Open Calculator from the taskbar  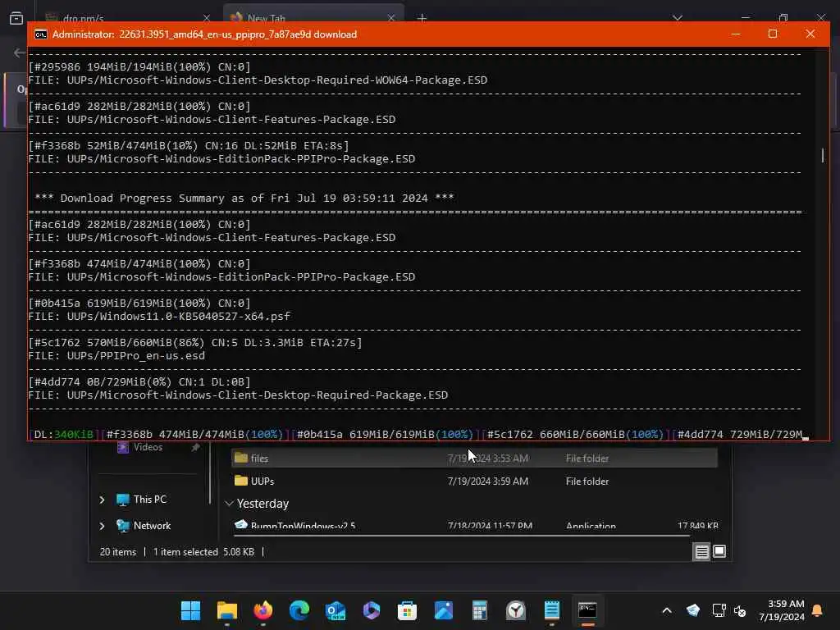pos(479,610)
